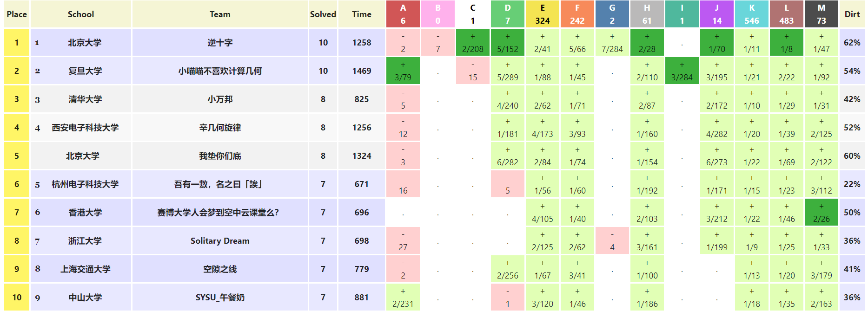Select the Team column header

pyautogui.click(x=220, y=14)
